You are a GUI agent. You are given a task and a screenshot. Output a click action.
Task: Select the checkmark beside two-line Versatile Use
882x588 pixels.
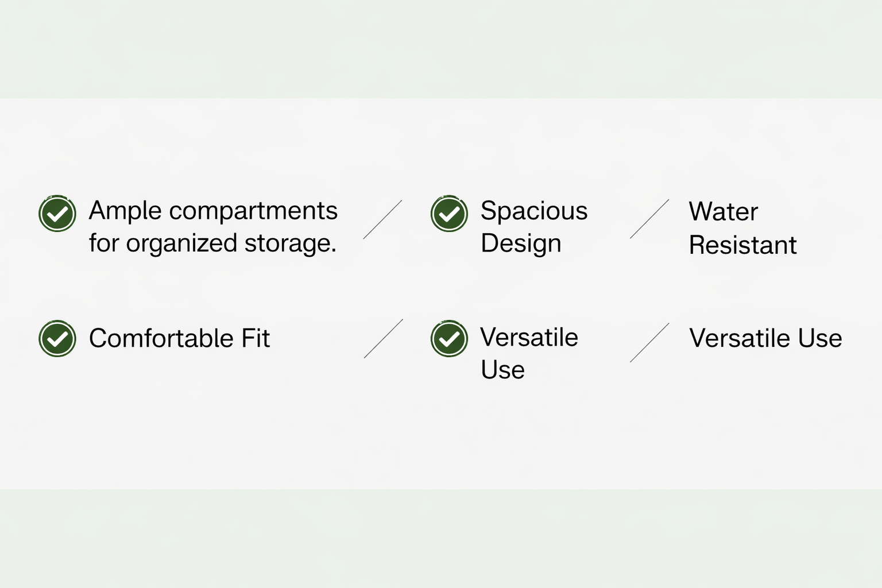449,338
